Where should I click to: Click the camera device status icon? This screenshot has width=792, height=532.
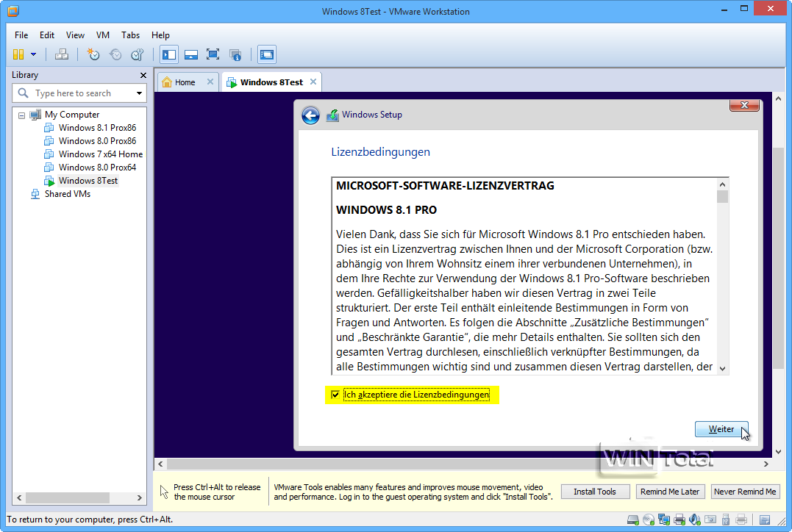coord(710,520)
